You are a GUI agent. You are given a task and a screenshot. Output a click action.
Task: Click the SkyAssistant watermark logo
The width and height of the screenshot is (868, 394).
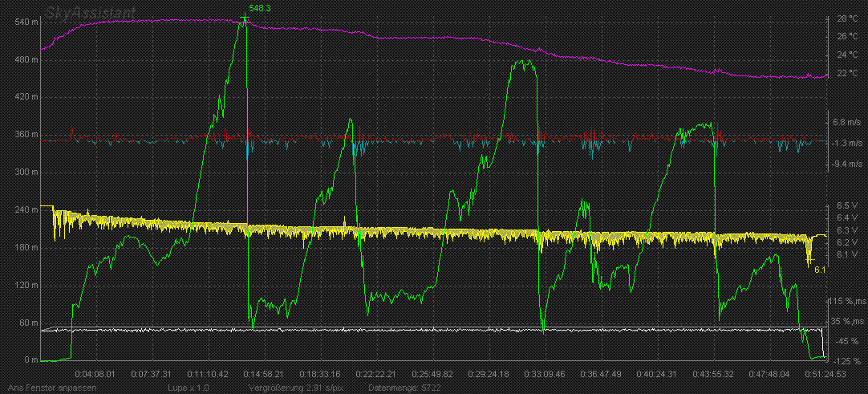(x=90, y=11)
